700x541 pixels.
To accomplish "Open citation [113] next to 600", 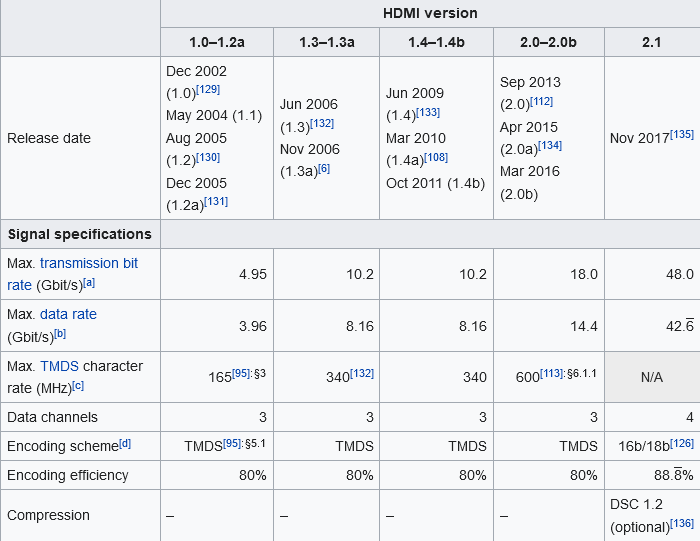I will coord(552,373).
